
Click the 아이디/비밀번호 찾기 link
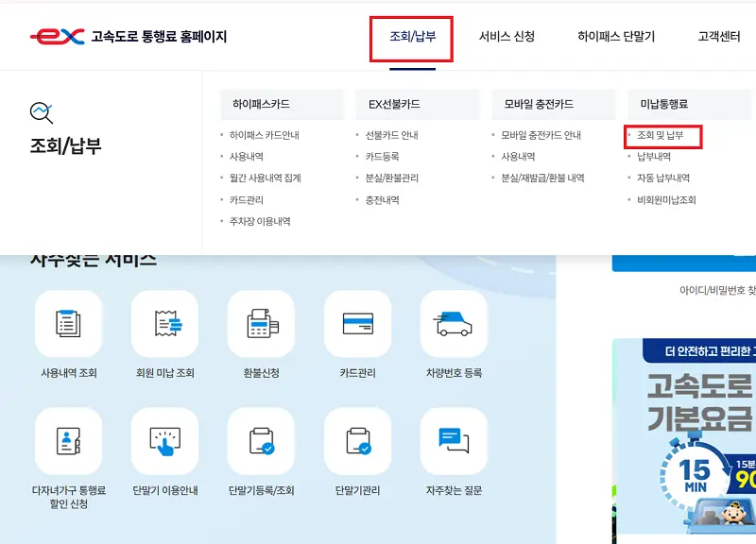(x=717, y=290)
